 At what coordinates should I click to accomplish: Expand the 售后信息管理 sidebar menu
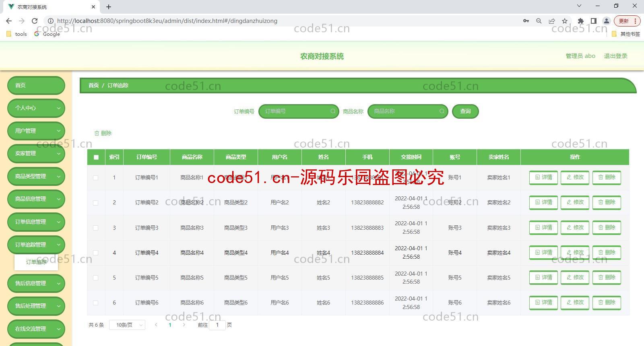[36, 283]
